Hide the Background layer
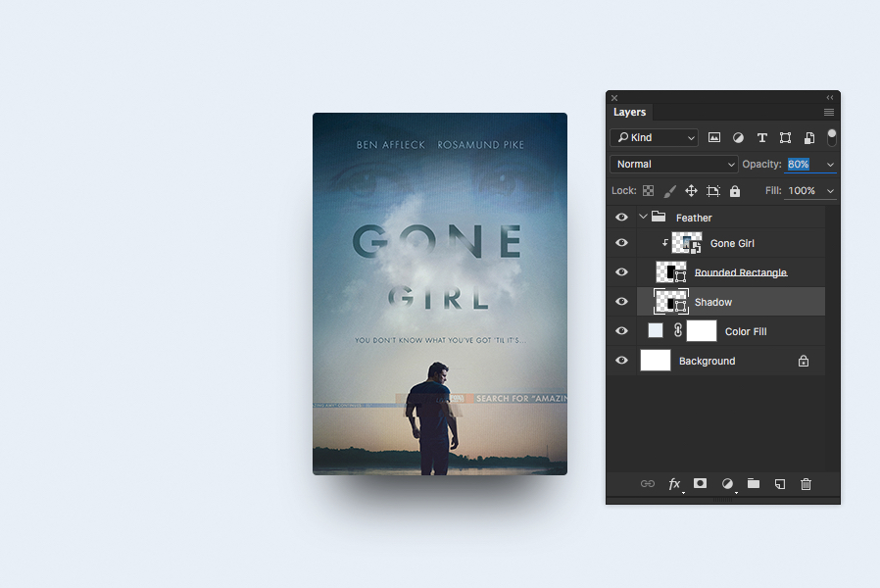Screen dimensions: 880x588 point(621,361)
